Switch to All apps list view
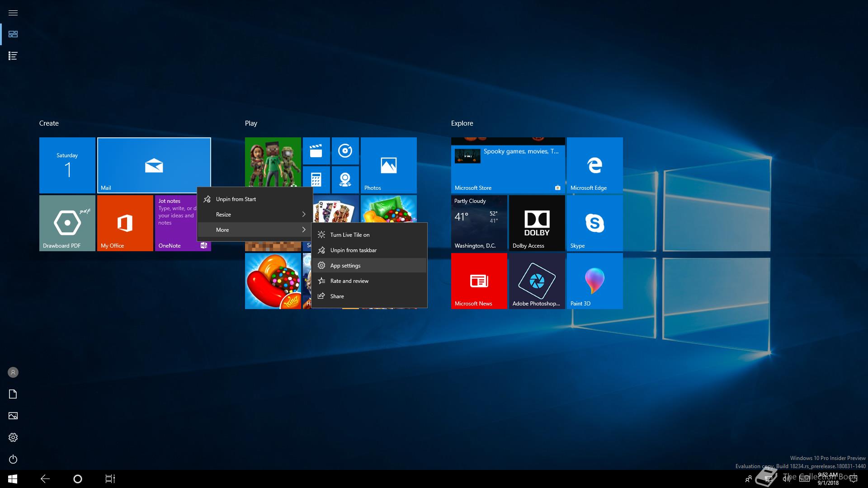This screenshot has width=868, height=488. (13, 56)
